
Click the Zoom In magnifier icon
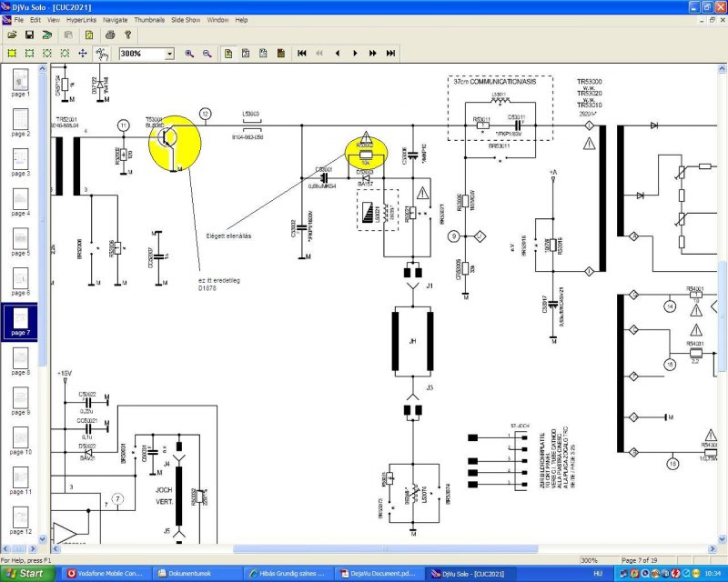(189, 54)
